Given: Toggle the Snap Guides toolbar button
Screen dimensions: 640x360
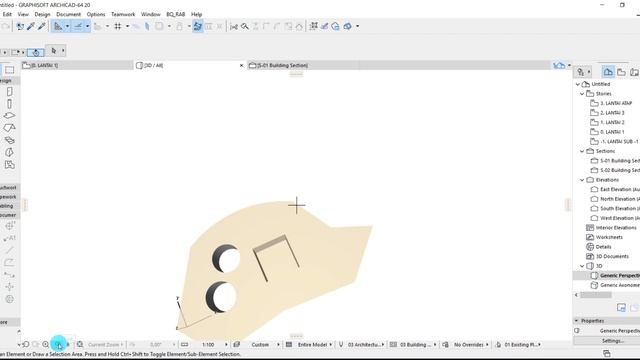Looking at the screenshot, I should click(78, 27).
